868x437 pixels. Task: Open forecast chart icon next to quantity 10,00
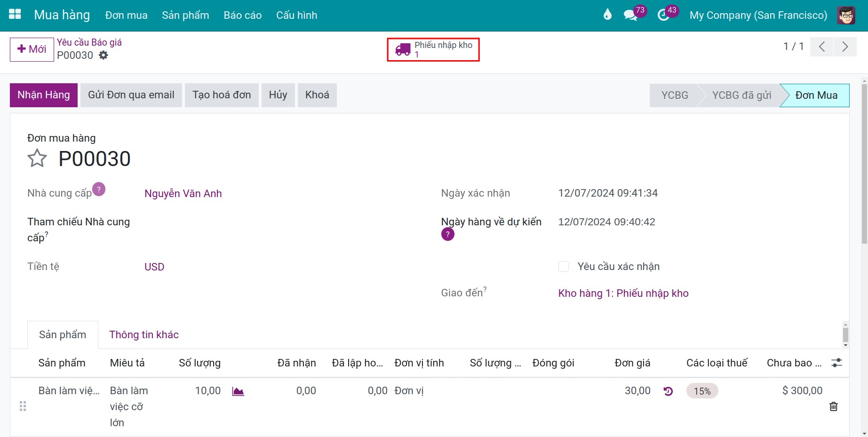pos(238,391)
